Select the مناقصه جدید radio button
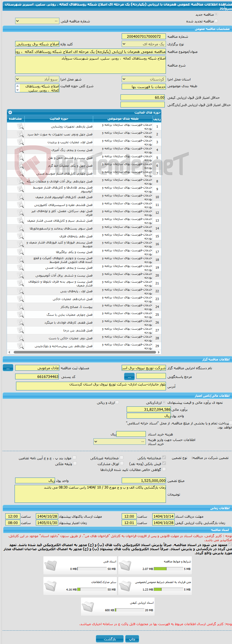232x644 pixels. click(216, 14)
